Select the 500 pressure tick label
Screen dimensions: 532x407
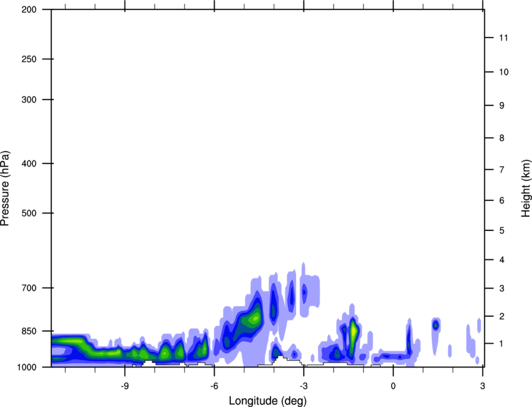tap(29, 213)
